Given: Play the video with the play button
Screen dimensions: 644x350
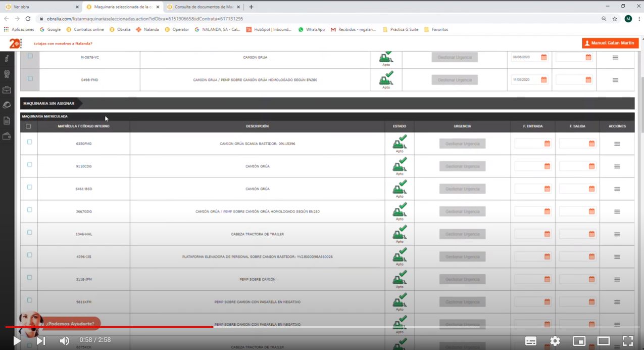Looking at the screenshot, I should pyautogui.click(x=17, y=341).
